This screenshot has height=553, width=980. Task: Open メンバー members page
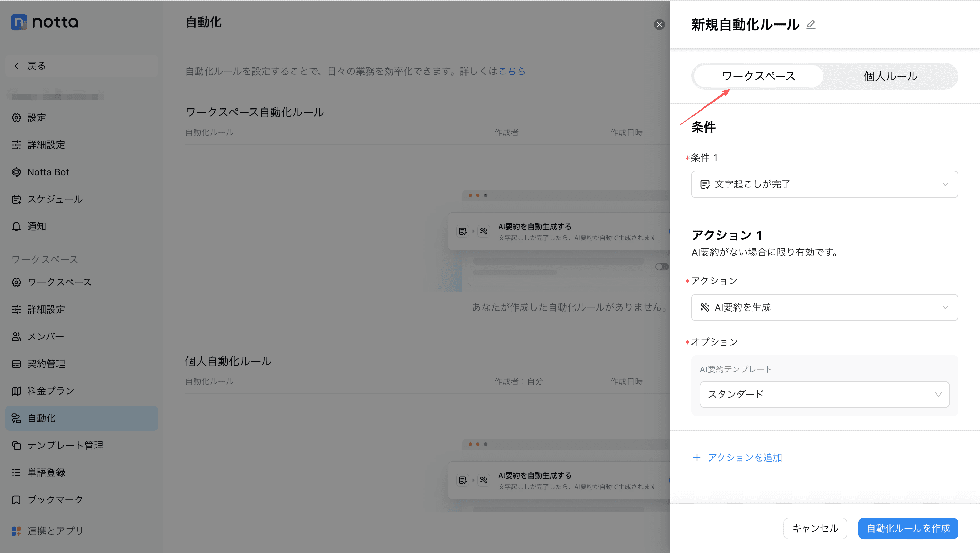45,337
